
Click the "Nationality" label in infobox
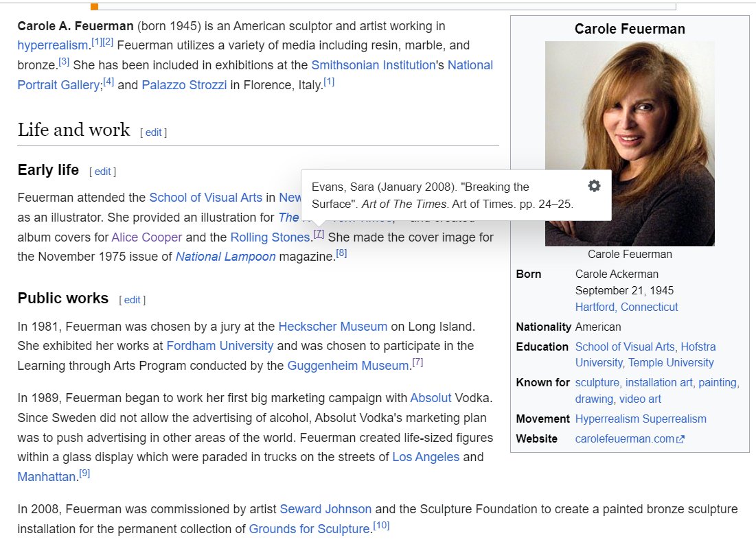coord(543,327)
